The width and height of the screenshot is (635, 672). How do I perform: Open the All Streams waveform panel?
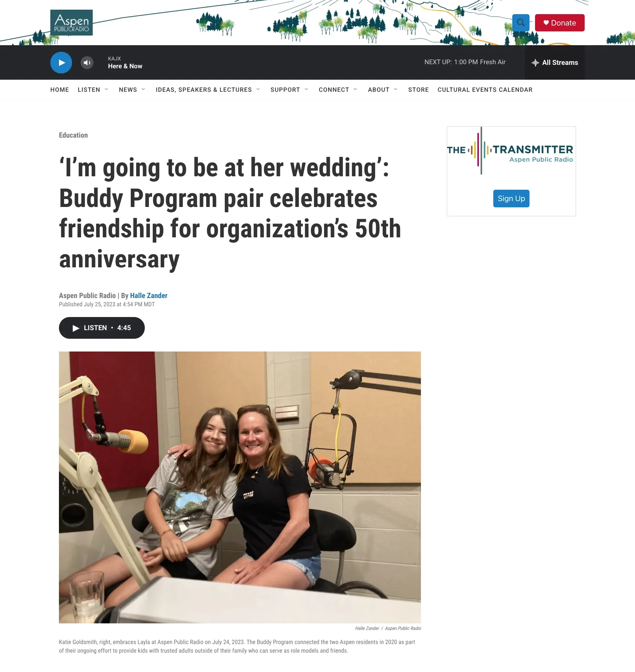point(555,62)
